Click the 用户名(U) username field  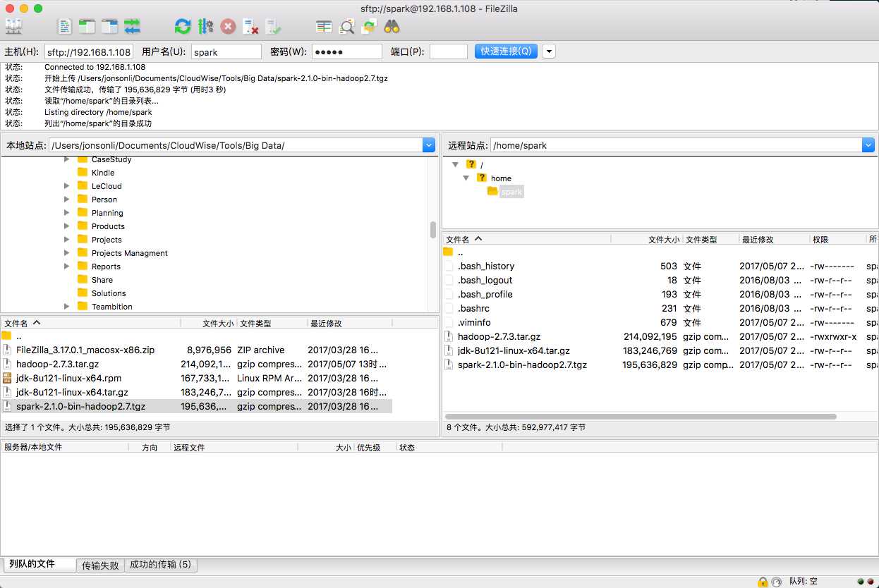pyautogui.click(x=226, y=51)
